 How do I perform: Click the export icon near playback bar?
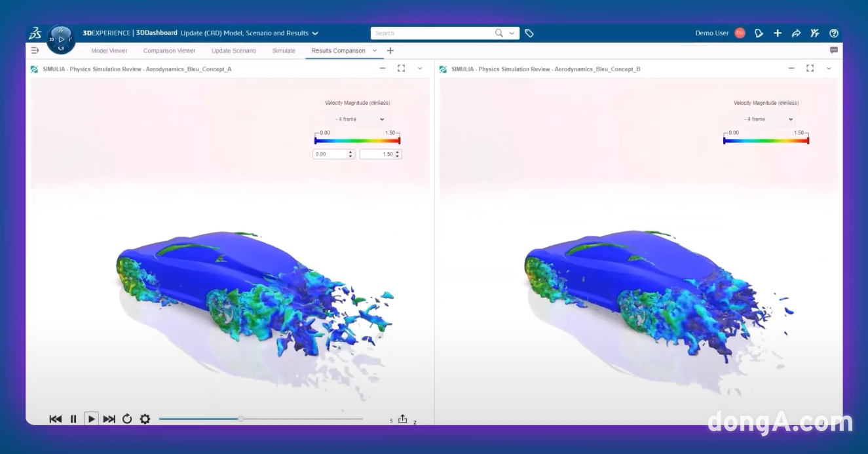[402, 419]
